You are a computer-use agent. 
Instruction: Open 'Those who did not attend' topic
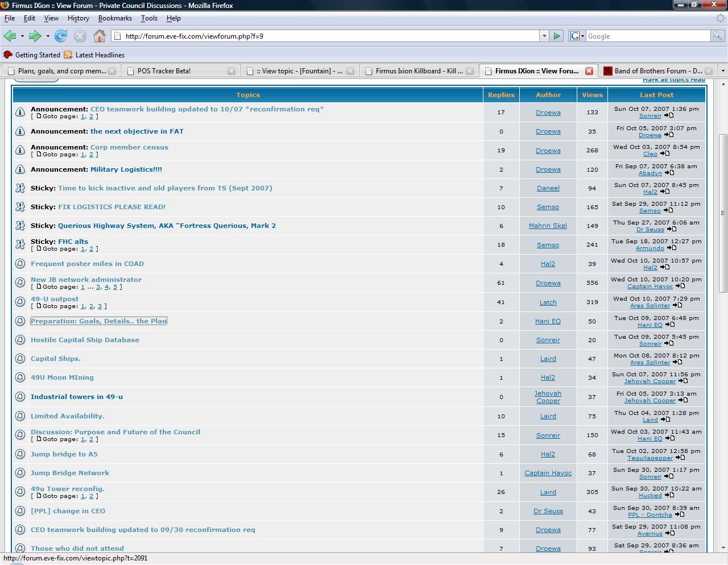point(77,549)
